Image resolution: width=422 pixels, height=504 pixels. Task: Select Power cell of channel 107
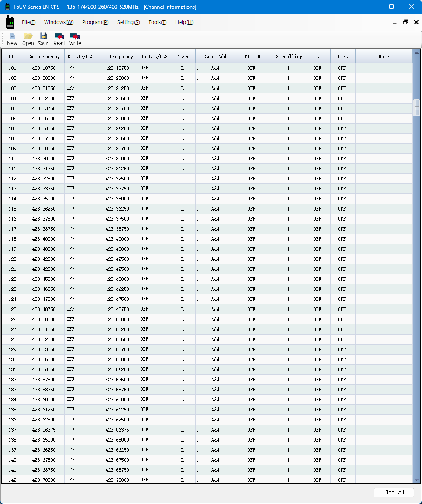(183, 128)
